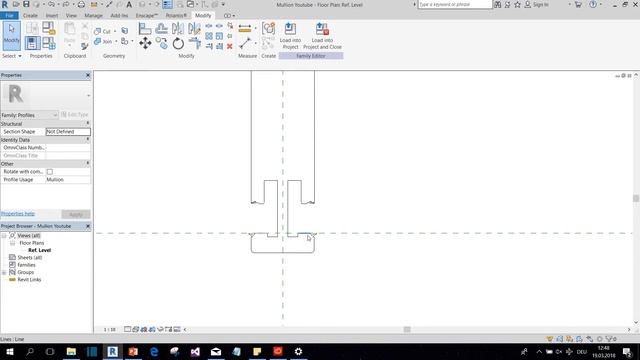Viewport: 640px width, 360px height.
Task: Open file from quick access toolbar
Action: 16,4
